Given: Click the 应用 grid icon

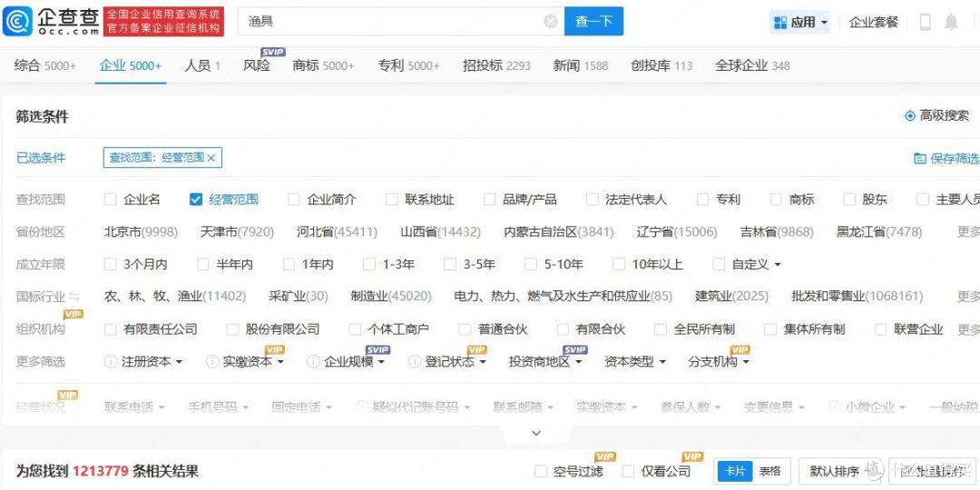Looking at the screenshot, I should click(x=780, y=23).
